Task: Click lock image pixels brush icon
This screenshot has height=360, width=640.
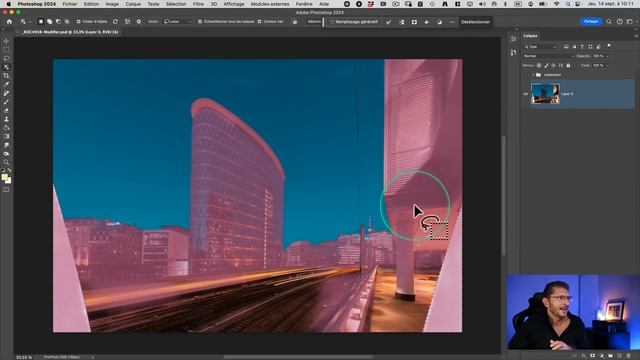Action: (x=546, y=65)
